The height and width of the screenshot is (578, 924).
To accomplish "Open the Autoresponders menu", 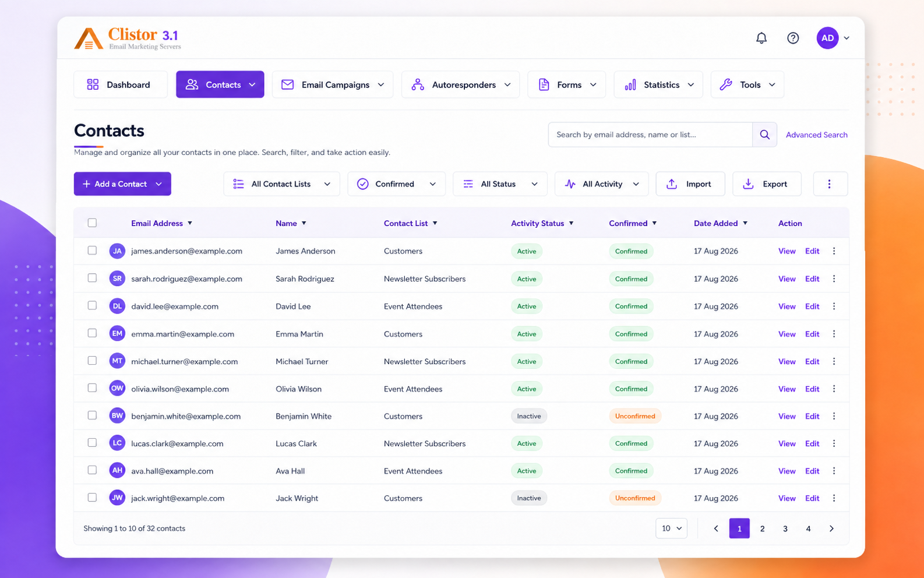I will (460, 84).
